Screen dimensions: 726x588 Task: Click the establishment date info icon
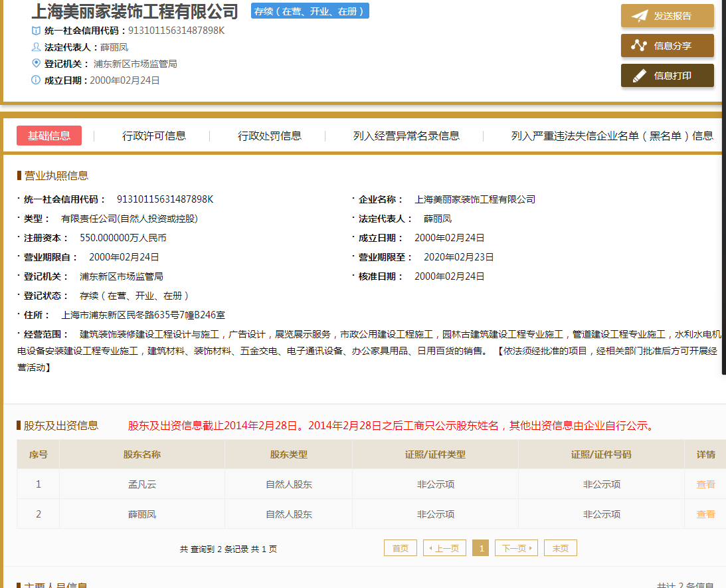pos(37,80)
